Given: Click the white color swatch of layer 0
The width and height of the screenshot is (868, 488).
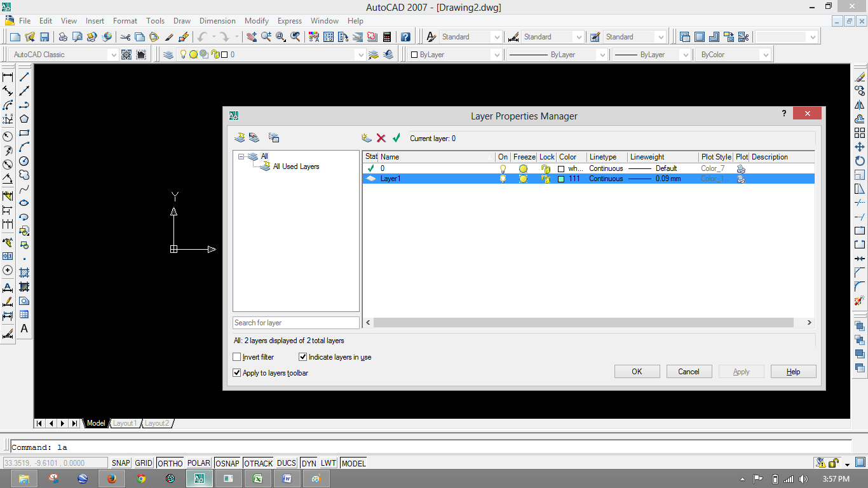Looking at the screenshot, I should (x=561, y=169).
